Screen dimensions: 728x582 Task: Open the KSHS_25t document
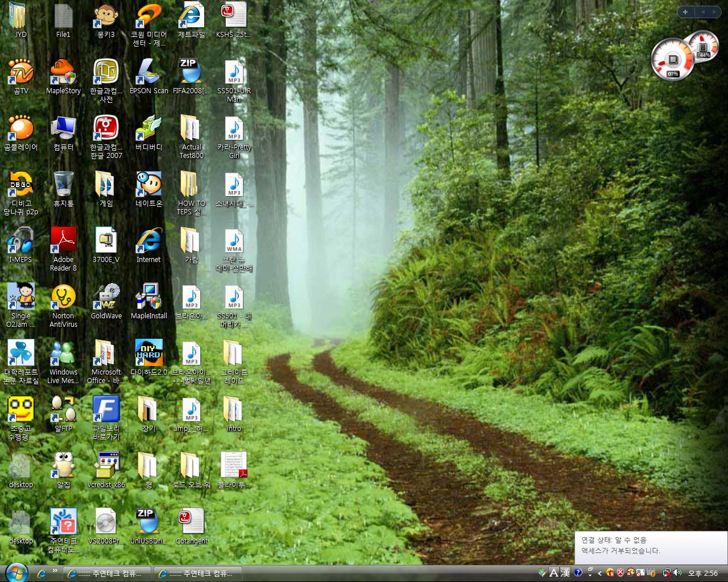[x=234, y=20]
